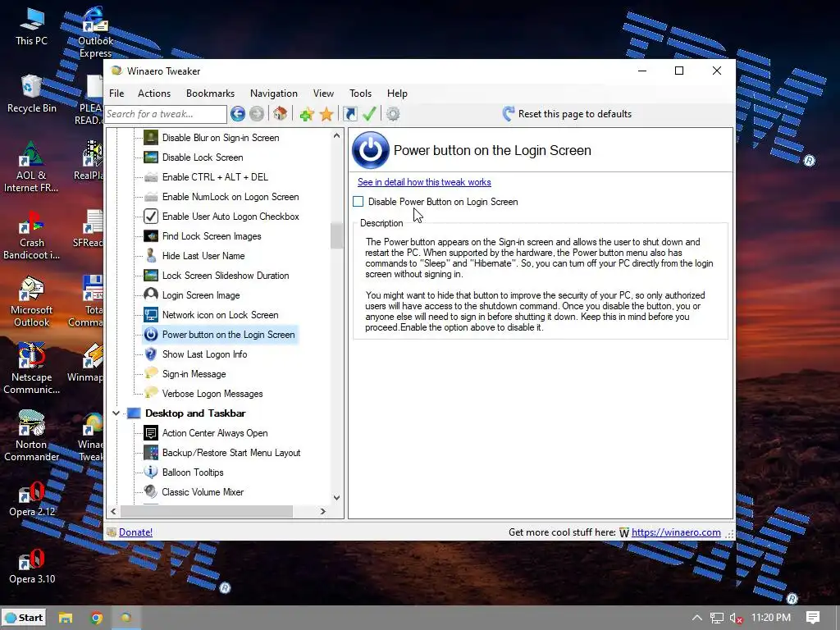
Task: Click checkmark icon of Enable User Auto Logon Checkbox
Action: [x=151, y=217]
